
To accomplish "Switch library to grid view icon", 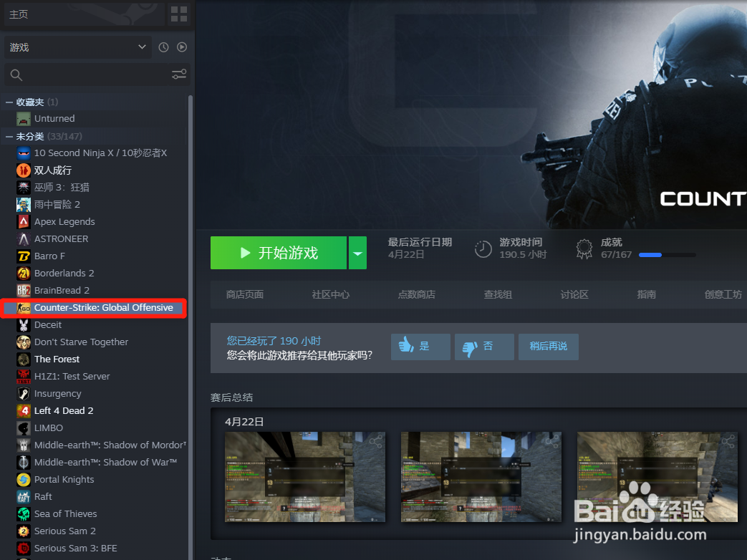I will (x=179, y=14).
